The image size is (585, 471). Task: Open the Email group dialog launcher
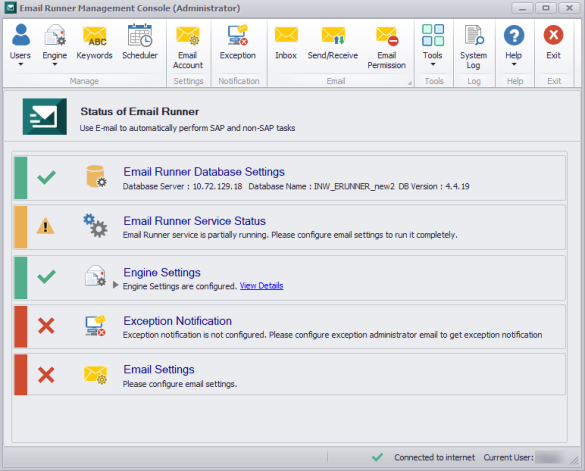[410, 83]
